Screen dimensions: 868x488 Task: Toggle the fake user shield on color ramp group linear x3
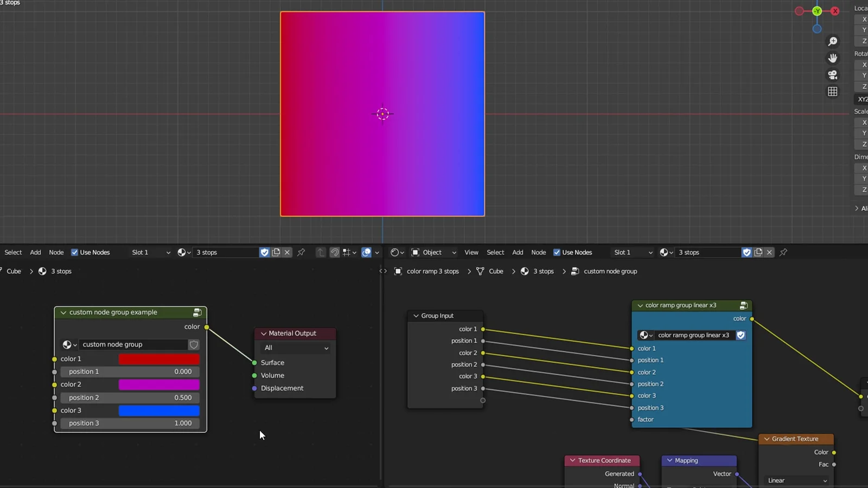741,335
